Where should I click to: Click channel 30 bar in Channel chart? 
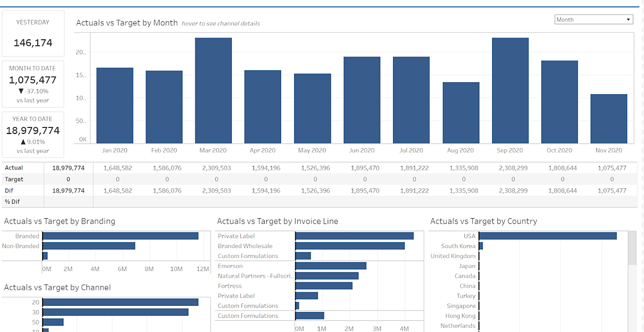116,312
